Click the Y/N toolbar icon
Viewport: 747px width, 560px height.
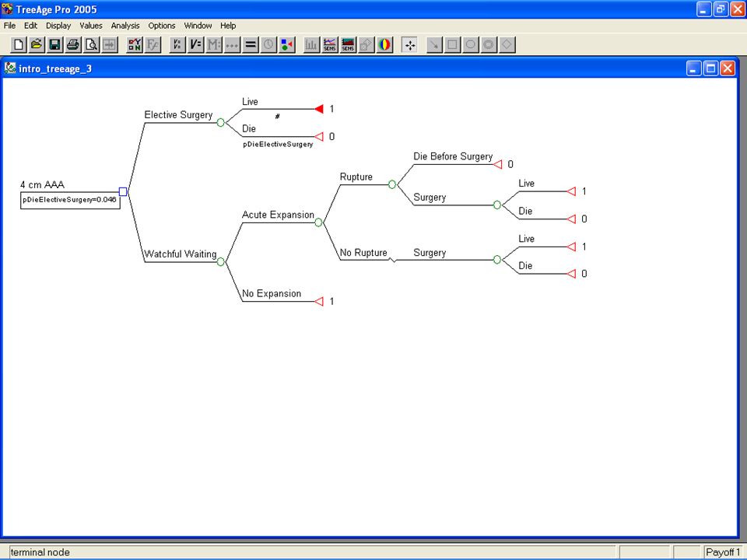pyautogui.click(x=135, y=45)
